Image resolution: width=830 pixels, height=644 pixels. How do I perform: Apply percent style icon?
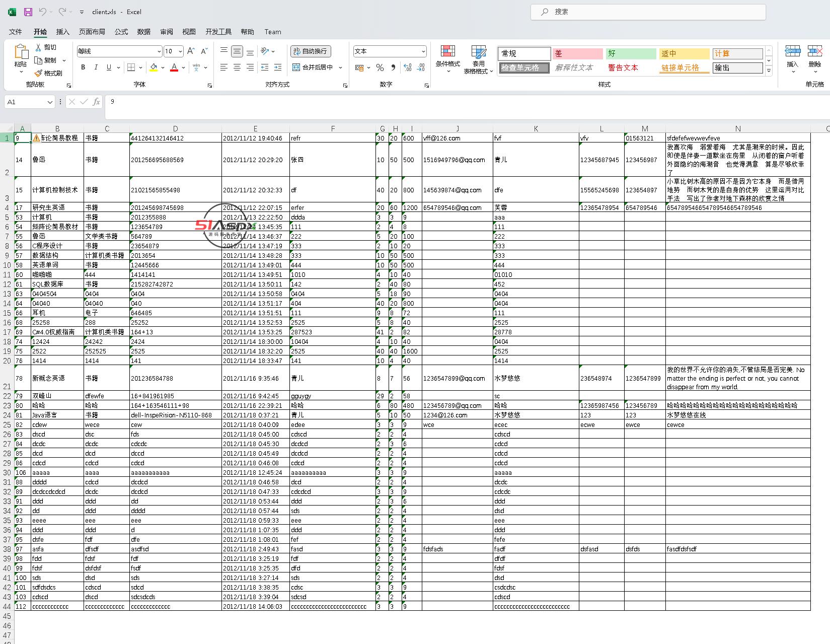tap(380, 67)
